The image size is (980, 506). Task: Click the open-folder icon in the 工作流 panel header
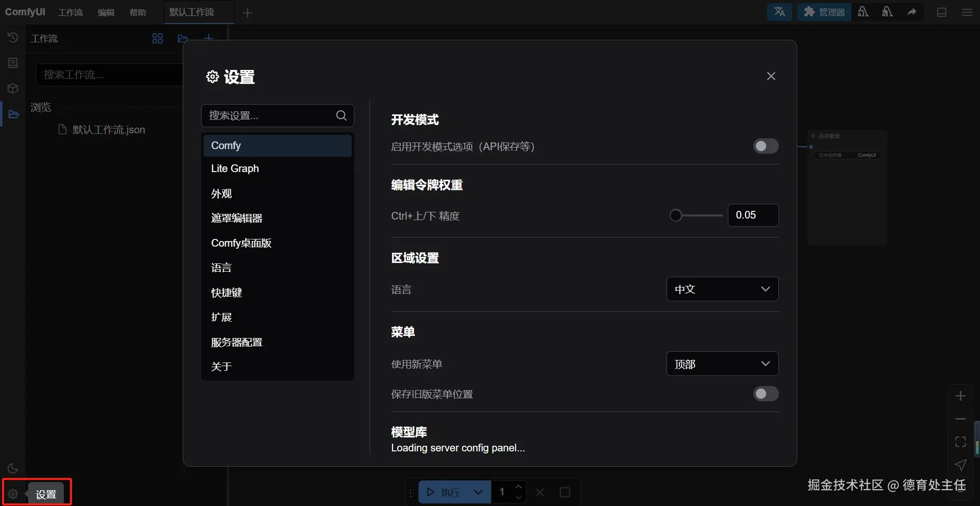(x=183, y=38)
